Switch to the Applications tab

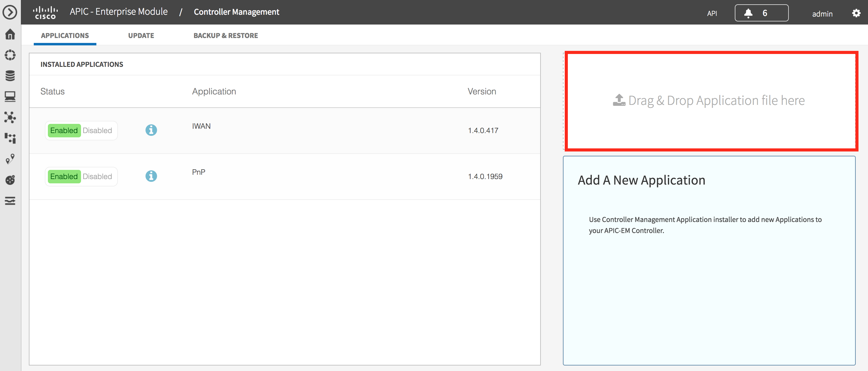tap(65, 35)
